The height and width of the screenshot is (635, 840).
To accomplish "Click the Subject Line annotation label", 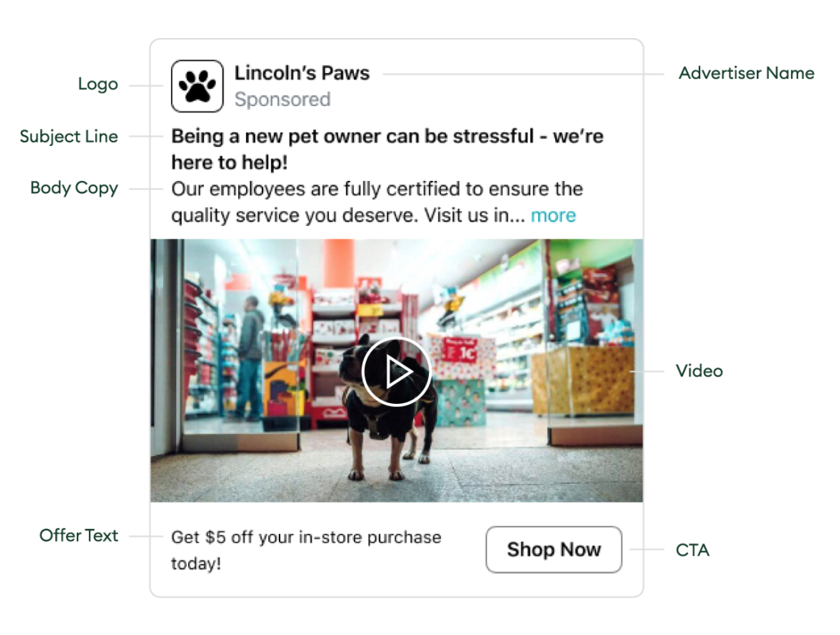I will click(69, 137).
